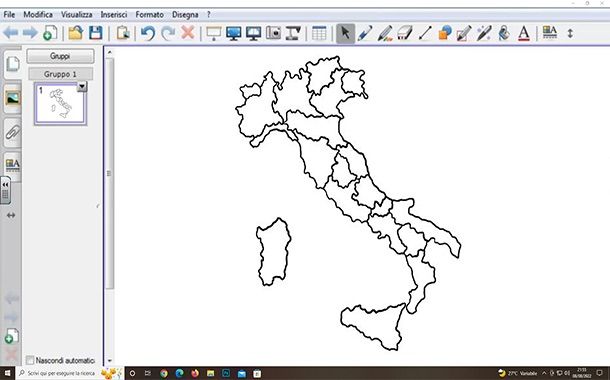Screen dimensions: 610x380
Task: Select the Italy map page thumbnail
Action: (x=60, y=103)
